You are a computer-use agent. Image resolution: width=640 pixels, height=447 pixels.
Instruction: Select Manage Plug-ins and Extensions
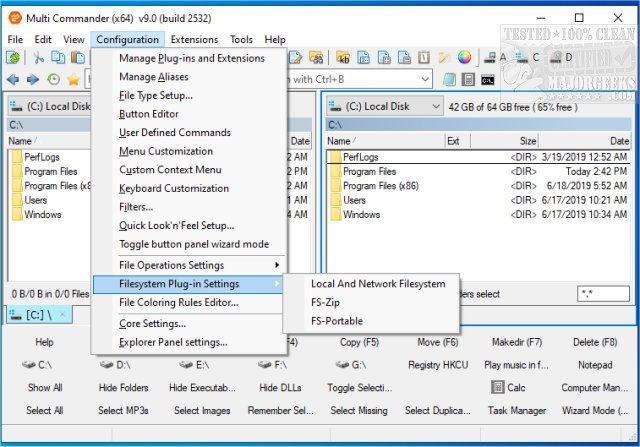188,58
